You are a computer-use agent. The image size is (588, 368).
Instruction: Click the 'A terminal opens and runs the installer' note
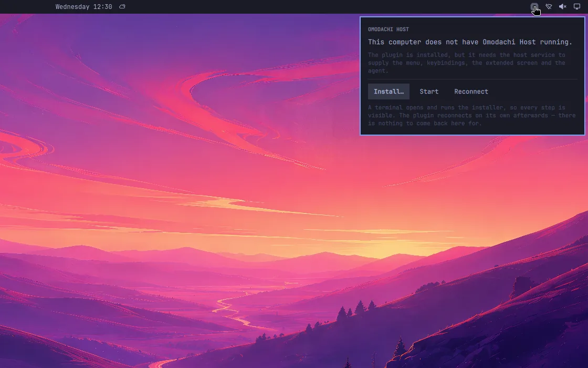472,115
